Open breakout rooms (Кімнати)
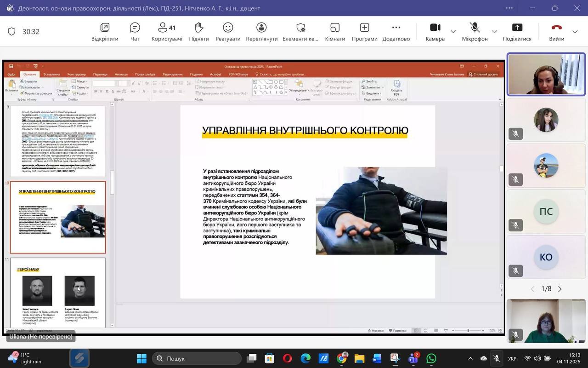This screenshot has width=588, height=368. click(x=335, y=32)
